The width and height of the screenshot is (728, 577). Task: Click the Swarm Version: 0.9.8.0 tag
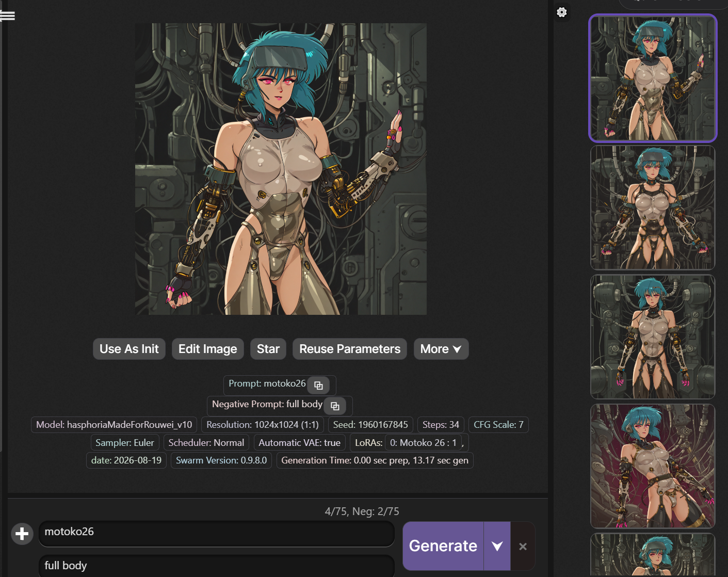pyautogui.click(x=221, y=460)
